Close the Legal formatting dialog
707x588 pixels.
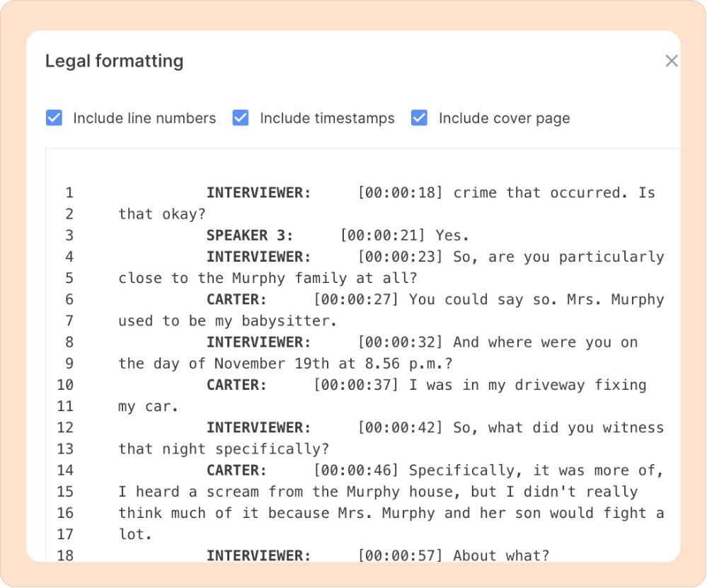coord(672,61)
